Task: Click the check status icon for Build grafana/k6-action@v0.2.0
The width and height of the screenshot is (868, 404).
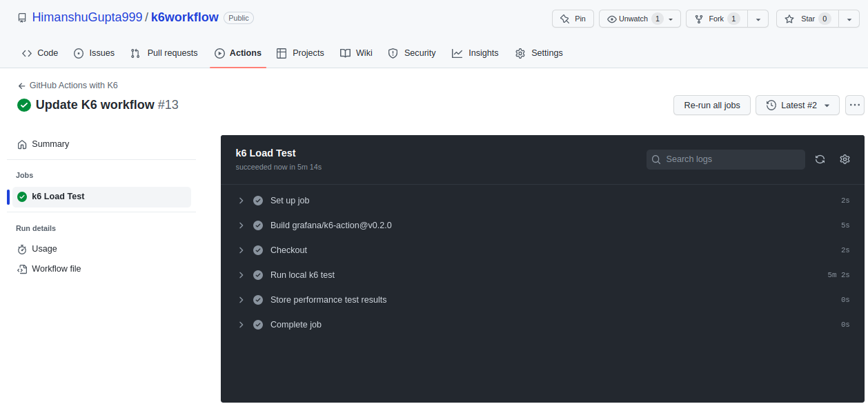Action: pyautogui.click(x=258, y=225)
